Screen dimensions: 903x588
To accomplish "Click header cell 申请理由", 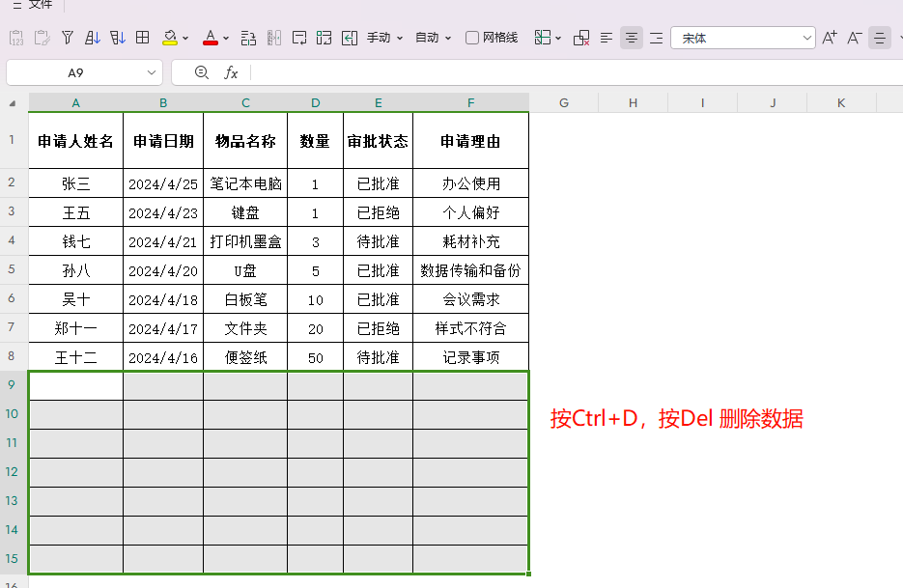I will (x=470, y=141).
